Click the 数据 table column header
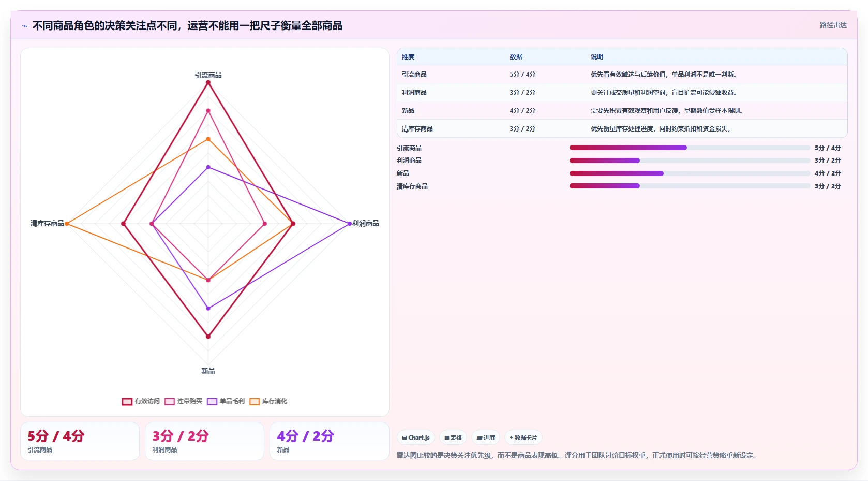Viewport: 868px width, 481px height. 516,57
